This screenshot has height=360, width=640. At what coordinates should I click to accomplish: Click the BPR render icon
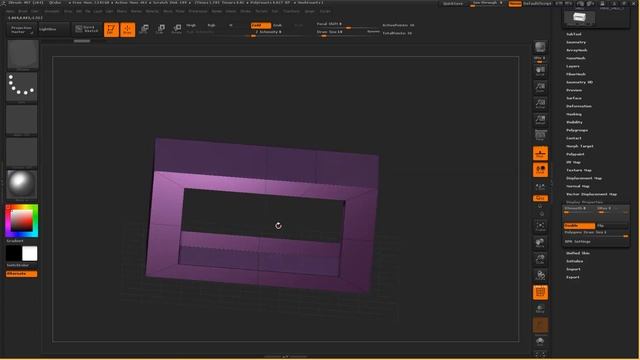tap(540, 47)
